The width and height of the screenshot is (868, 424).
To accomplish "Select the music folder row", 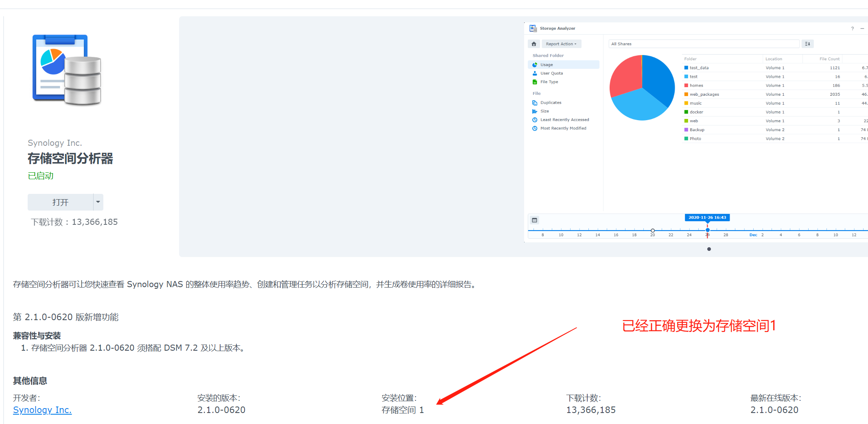I will click(x=775, y=103).
